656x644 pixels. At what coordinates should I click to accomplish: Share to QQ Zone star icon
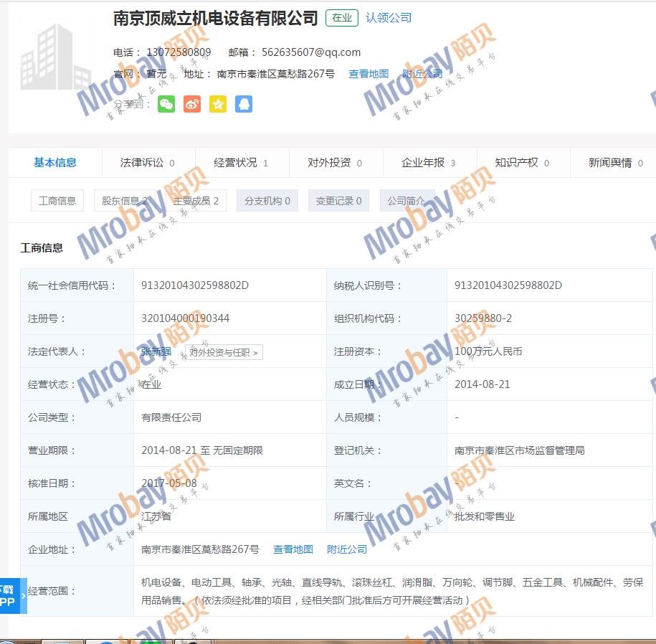(218, 104)
